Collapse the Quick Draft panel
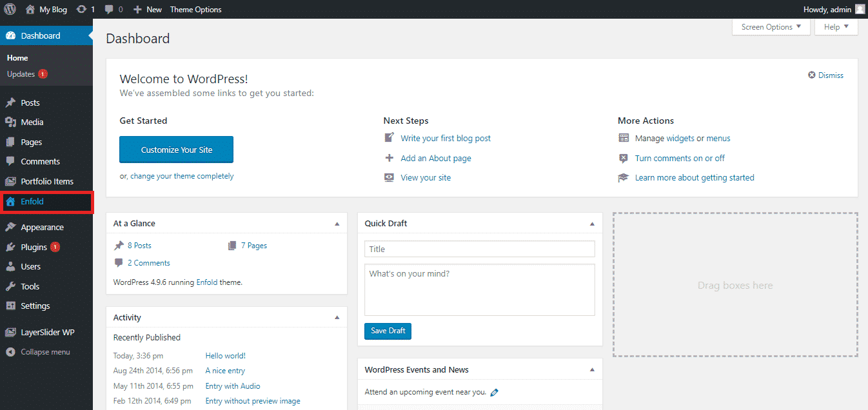The height and width of the screenshot is (410, 868). tap(592, 224)
